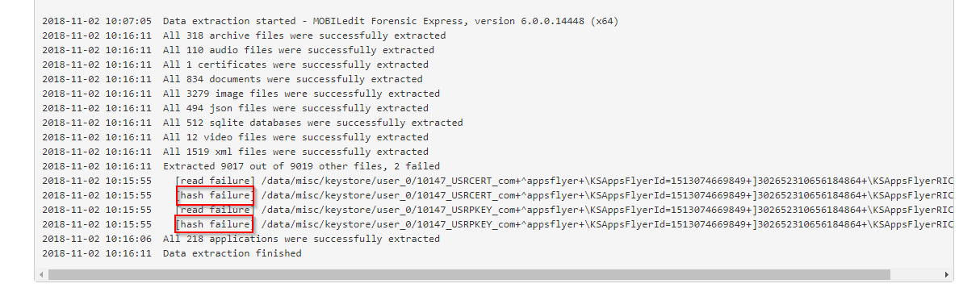Click the '3279 image files' log line
980x292 pixels.
click(241, 94)
